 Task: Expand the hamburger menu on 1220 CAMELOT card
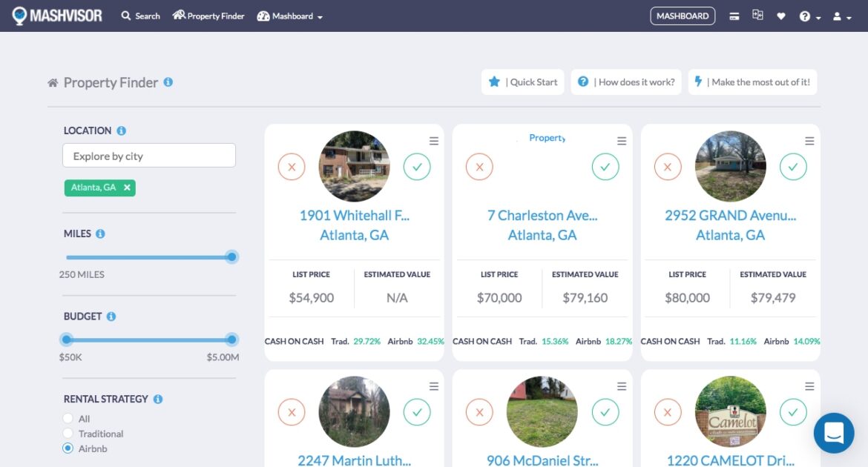pos(809,385)
